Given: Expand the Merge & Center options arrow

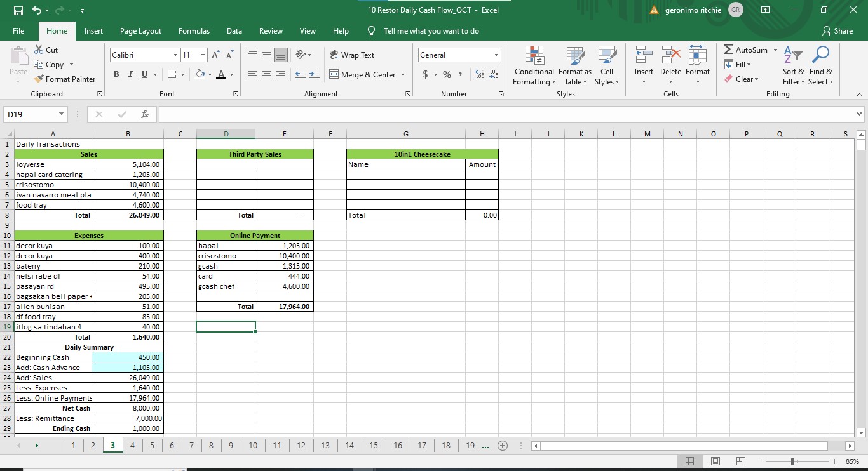Looking at the screenshot, I should click(x=403, y=74).
